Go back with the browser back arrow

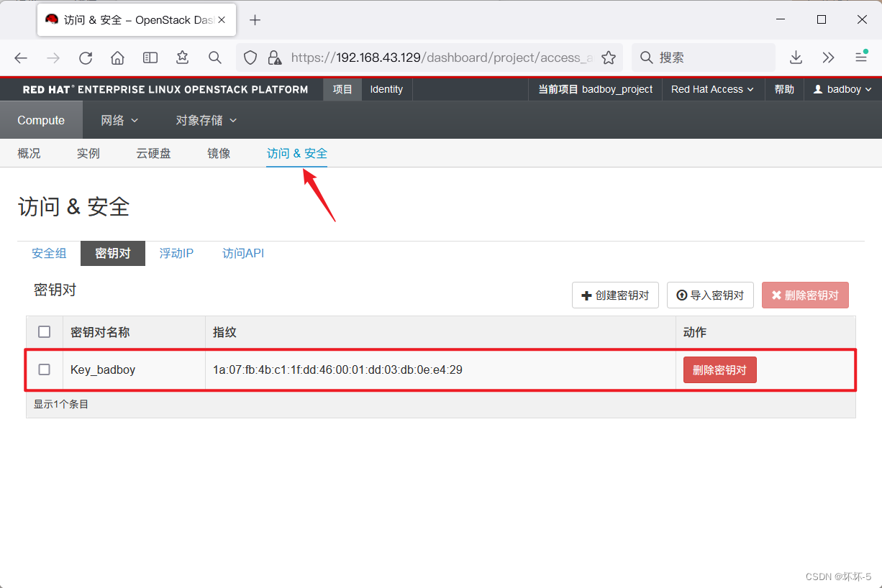(x=21, y=58)
